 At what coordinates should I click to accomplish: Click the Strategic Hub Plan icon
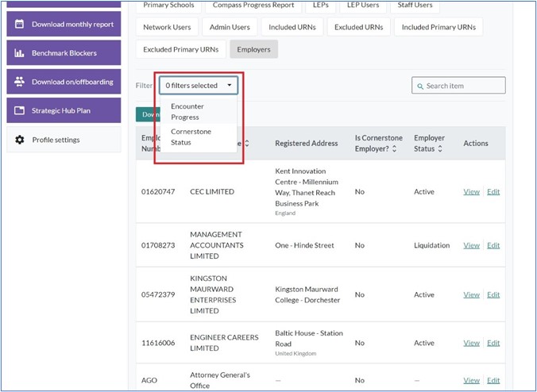click(20, 110)
